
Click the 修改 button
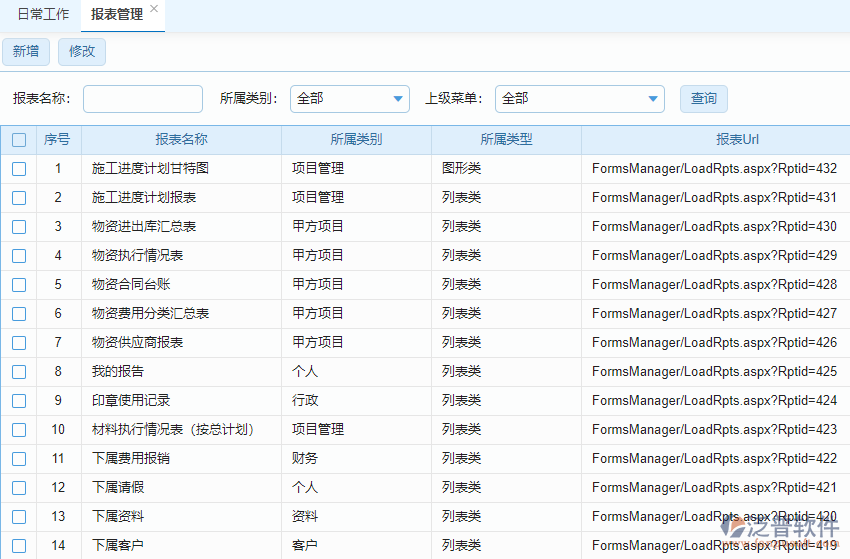point(82,52)
